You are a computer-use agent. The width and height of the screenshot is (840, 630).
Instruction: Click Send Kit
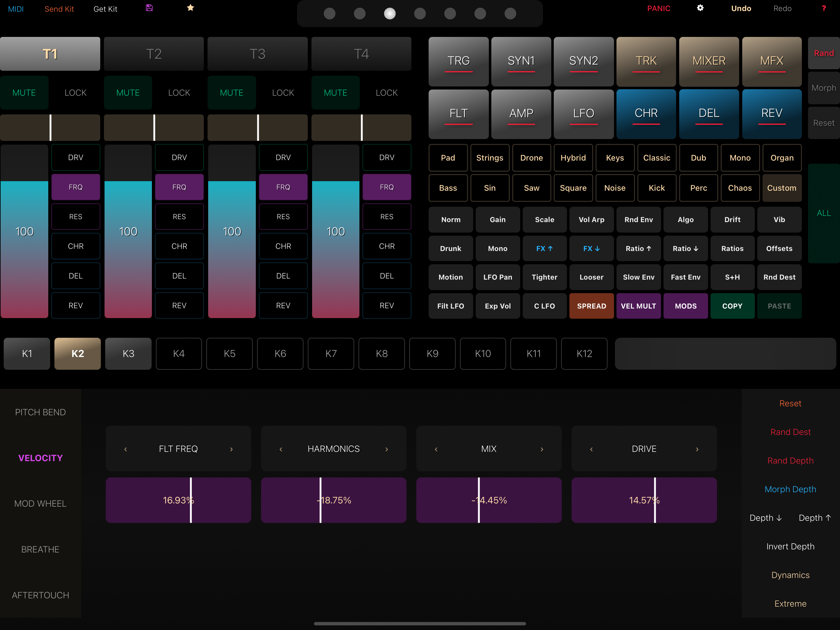(x=59, y=9)
